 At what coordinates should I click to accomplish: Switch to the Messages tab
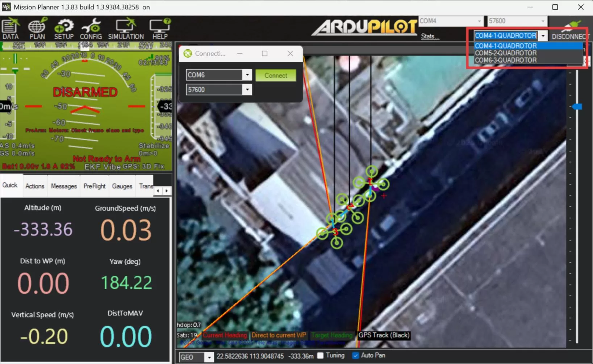(64, 186)
